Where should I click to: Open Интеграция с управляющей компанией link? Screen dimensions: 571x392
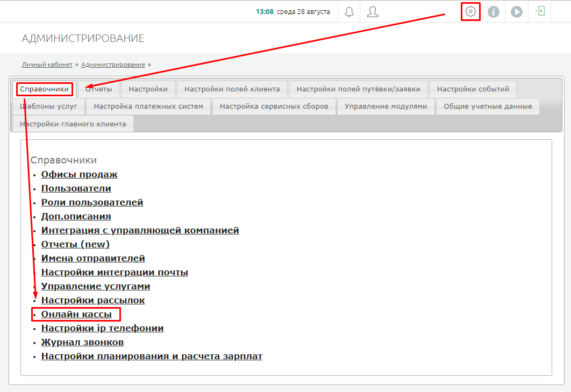point(140,230)
